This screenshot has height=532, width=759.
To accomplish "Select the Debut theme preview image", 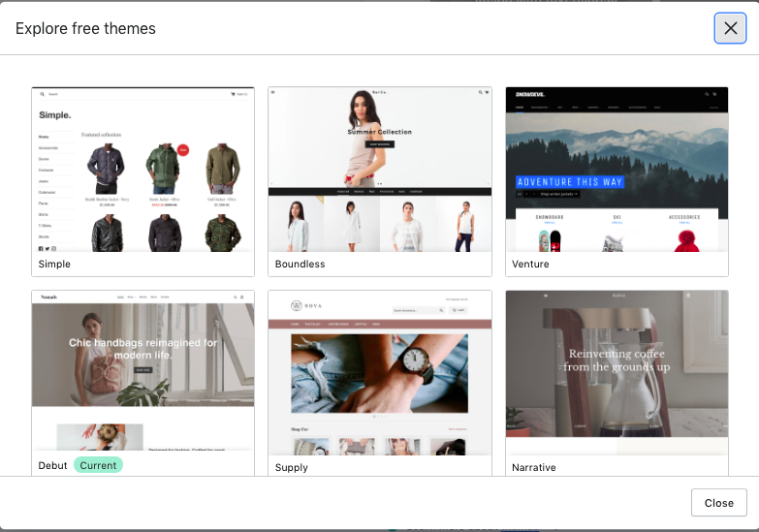I will click(142, 371).
